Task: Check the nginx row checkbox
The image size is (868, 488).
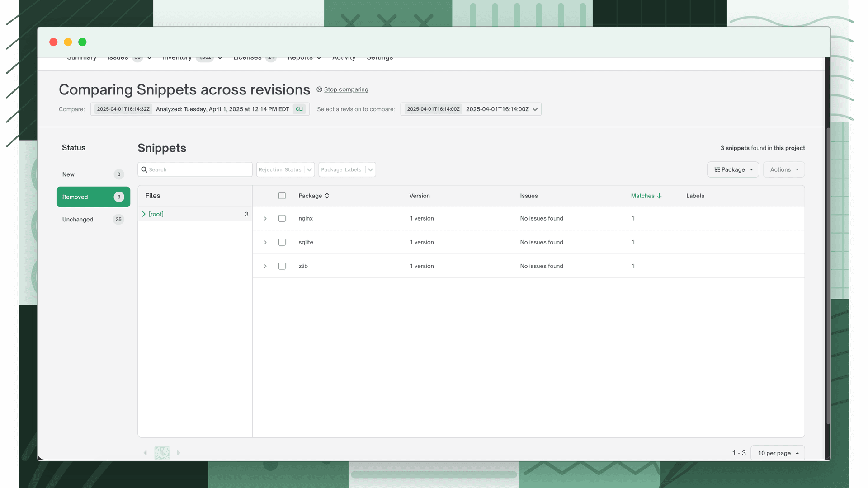Action: 282,218
